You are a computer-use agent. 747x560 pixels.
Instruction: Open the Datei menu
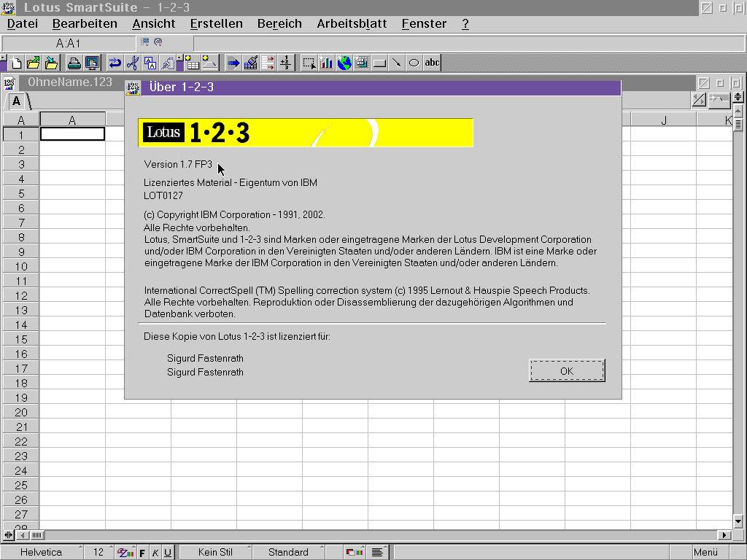coord(23,24)
